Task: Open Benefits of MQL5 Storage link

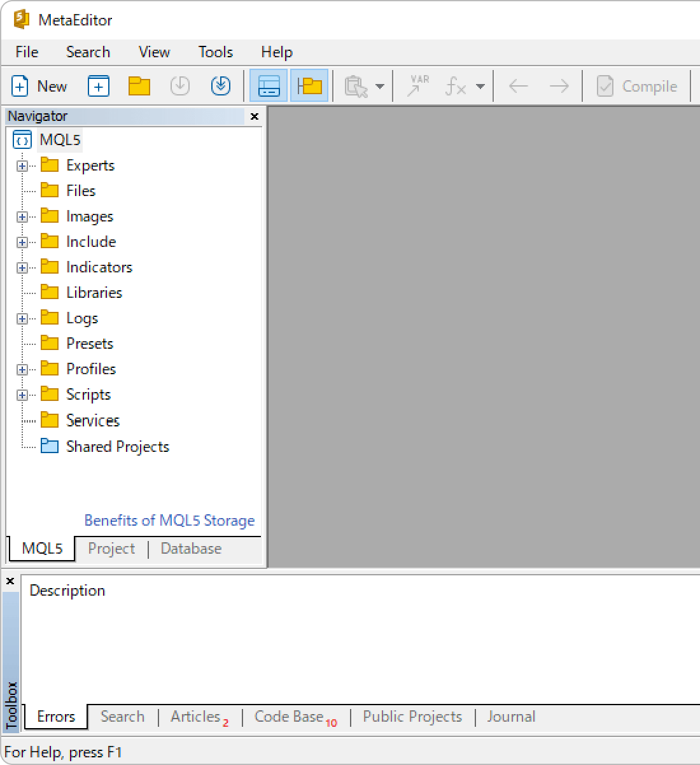Action: point(169,521)
